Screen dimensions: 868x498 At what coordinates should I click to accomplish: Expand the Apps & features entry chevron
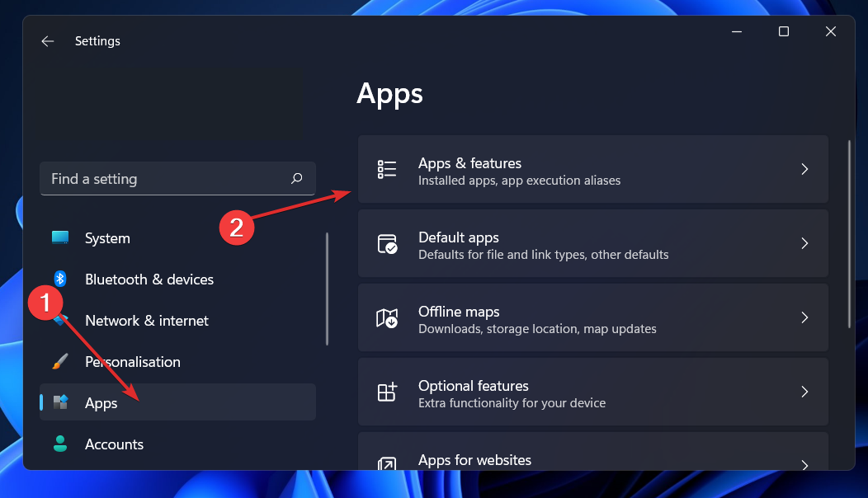pyautogui.click(x=804, y=169)
